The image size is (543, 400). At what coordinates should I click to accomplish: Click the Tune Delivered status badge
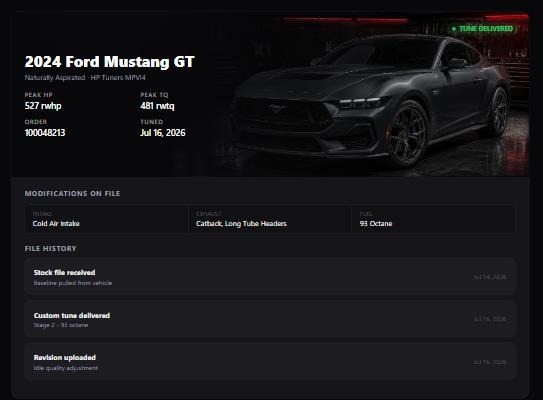[483, 29]
